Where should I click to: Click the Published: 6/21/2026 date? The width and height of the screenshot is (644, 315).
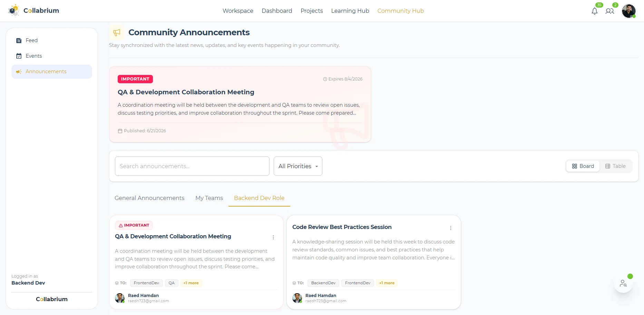142,131
